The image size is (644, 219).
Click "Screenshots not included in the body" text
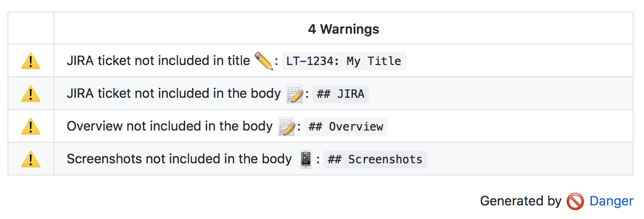coord(179,159)
